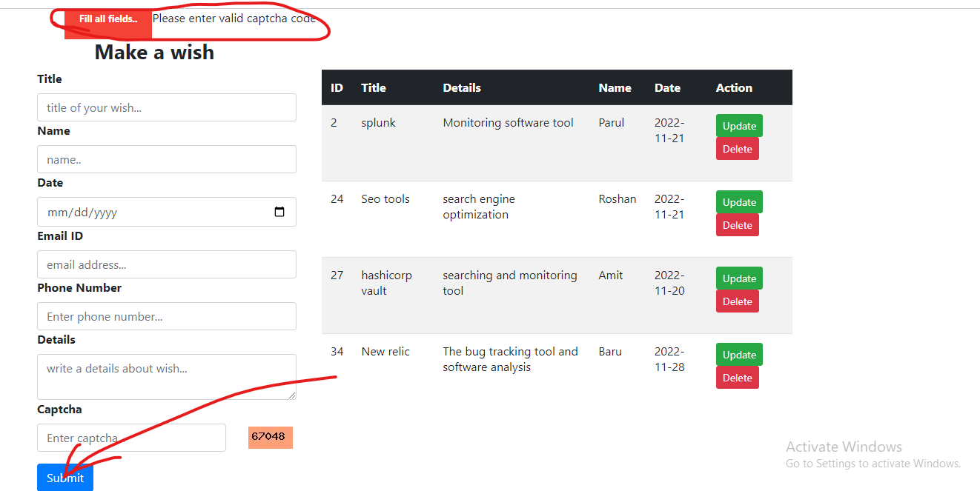
Task: Delete the splunk wish entry
Action: click(737, 149)
